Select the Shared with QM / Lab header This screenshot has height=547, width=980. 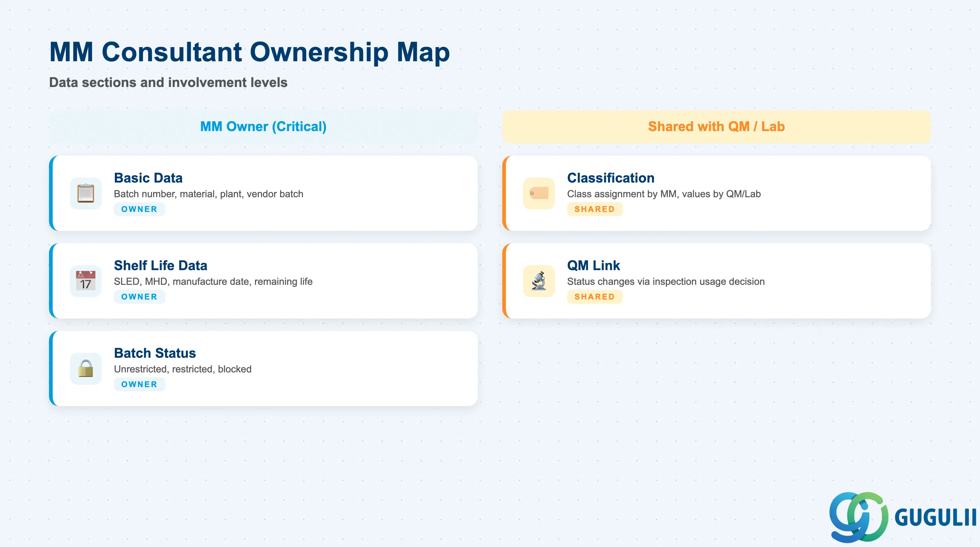(x=716, y=127)
